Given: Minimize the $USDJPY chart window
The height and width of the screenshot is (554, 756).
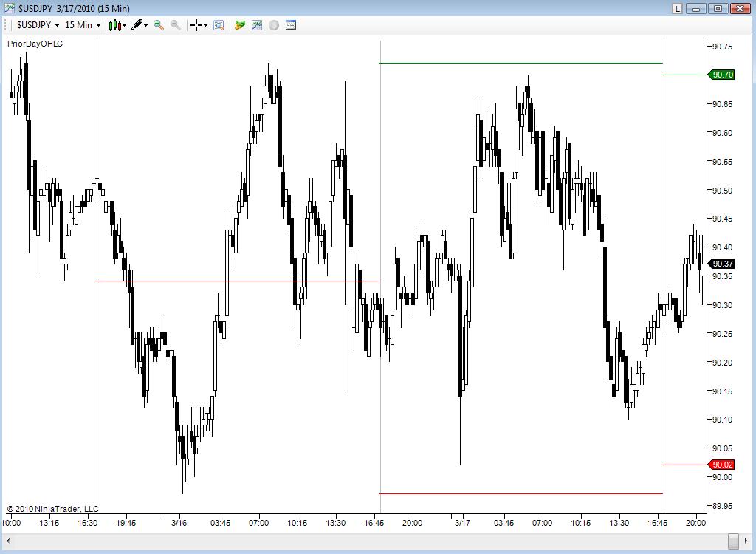Looking at the screenshot, I should 696,8.
